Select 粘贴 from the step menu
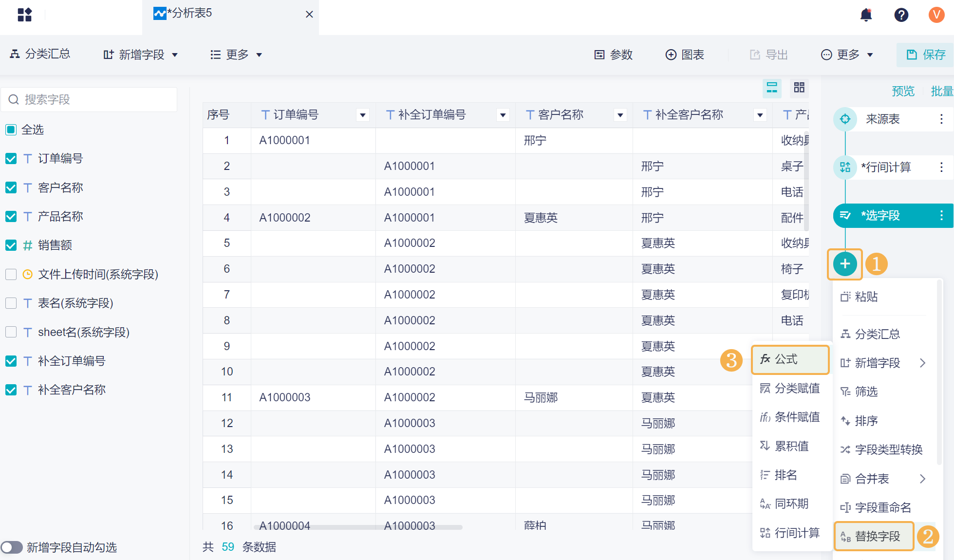Viewport: 954px width, 560px height. tap(859, 297)
